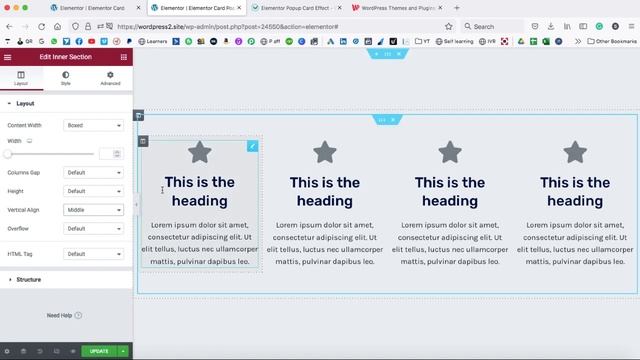Open the Content Width dropdown
This screenshot has height=360, width=640.
tap(93, 125)
